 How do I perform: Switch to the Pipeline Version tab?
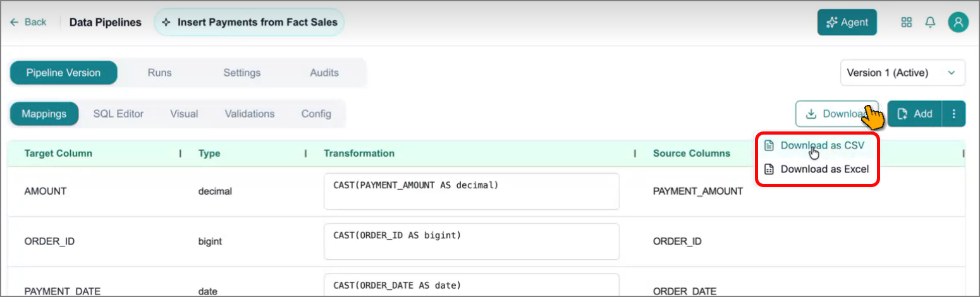click(x=63, y=73)
